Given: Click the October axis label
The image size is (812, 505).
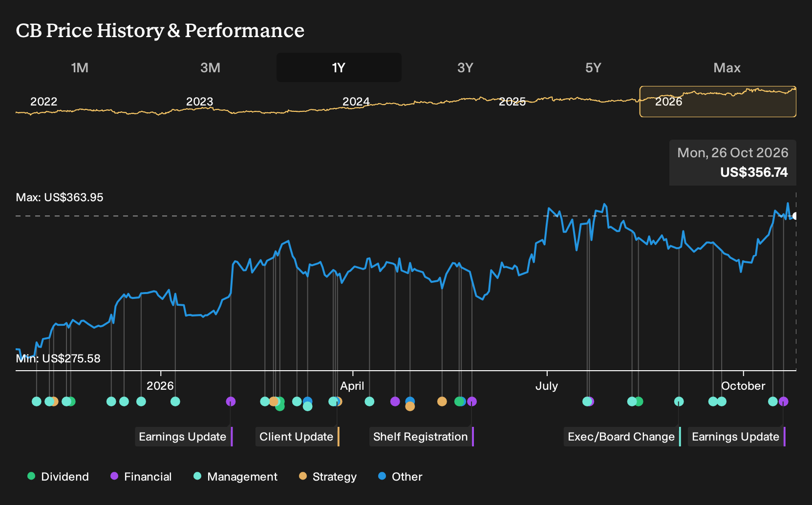Looking at the screenshot, I should point(743,386).
